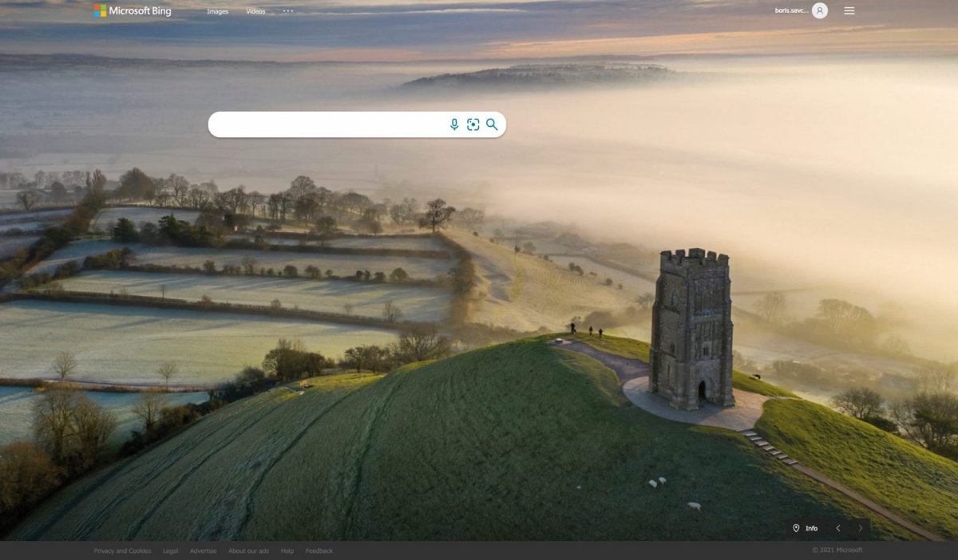
Task: Open the Help footer link
Action: tap(287, 551)
